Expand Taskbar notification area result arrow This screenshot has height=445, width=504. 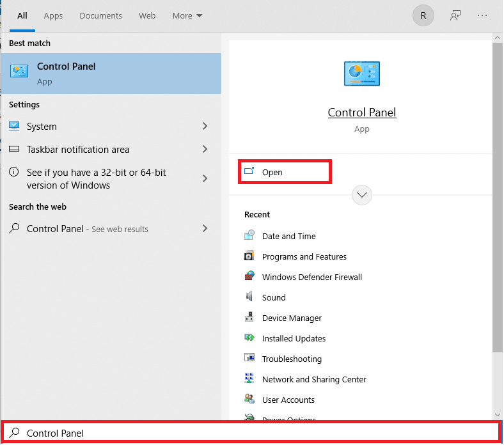(x=205, y=150)
